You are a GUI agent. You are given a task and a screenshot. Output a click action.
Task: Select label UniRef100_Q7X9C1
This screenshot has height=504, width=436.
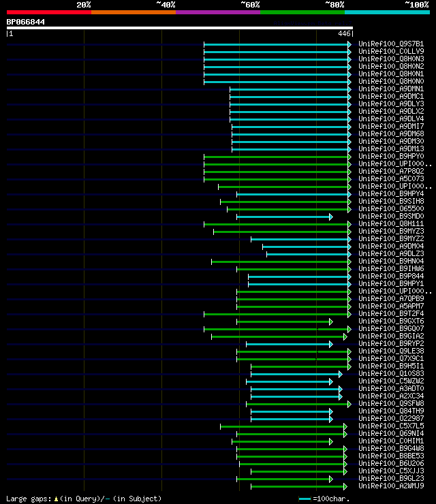[391, 358]
